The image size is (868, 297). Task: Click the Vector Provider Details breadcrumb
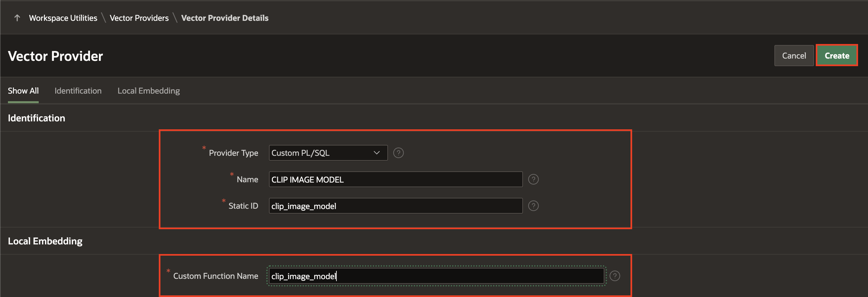pyautogui.click(x=225, y=18)
